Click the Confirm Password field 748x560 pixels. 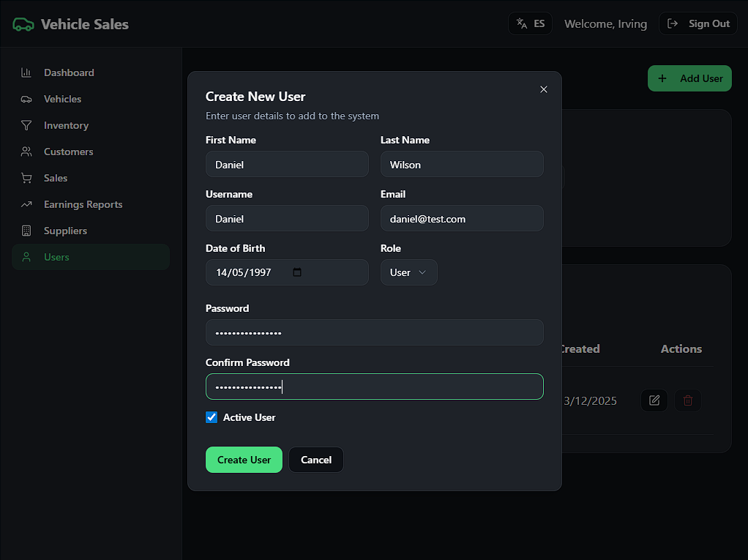(375, 387)
